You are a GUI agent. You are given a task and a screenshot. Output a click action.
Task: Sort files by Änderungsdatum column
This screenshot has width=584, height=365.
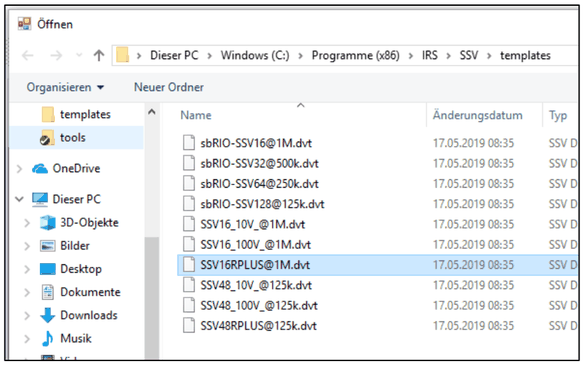477,115
